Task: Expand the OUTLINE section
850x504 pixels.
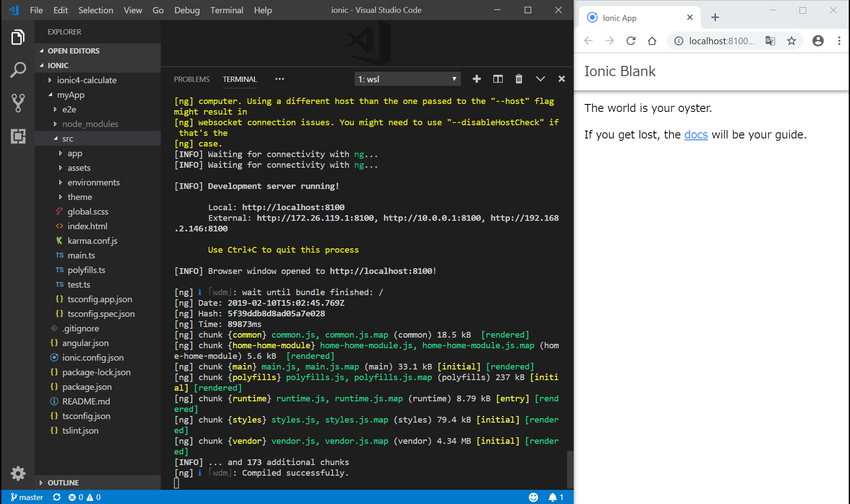Action: [x=63, y=483]
